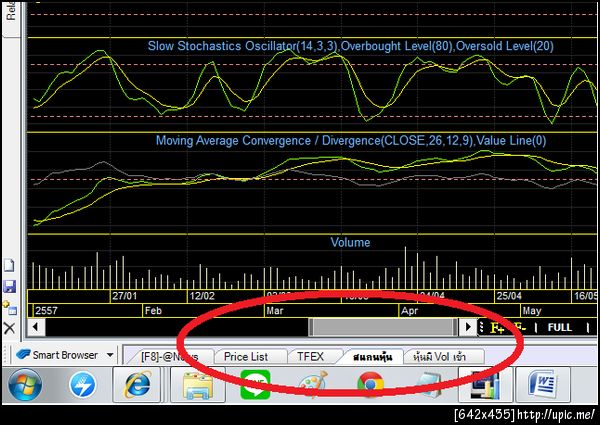600x425 pixels.
Task: Switch to the [F8]-@News tab
Action: click(170, 357)
